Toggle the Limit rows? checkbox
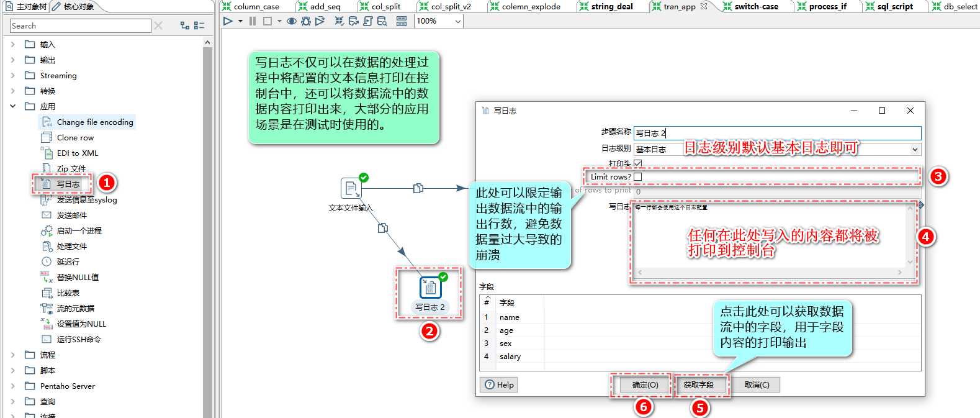This screenshot has width=980, height=418. [637, 176]
